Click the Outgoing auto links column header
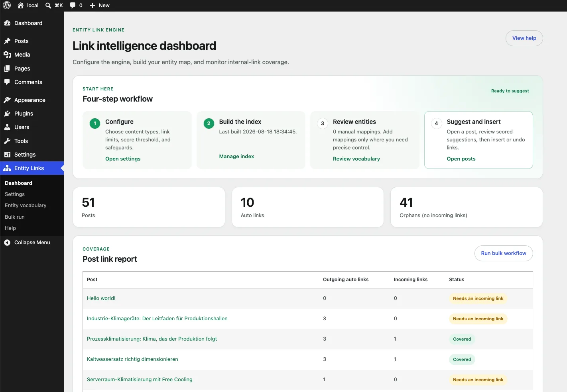The height and width of the screenshot is (392, 567). 346,280
